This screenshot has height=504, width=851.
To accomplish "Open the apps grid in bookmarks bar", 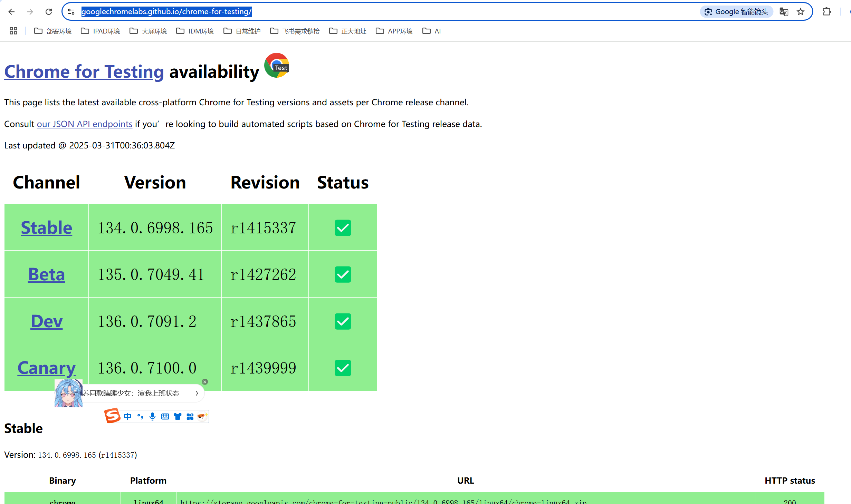I will tap(13, 31).
